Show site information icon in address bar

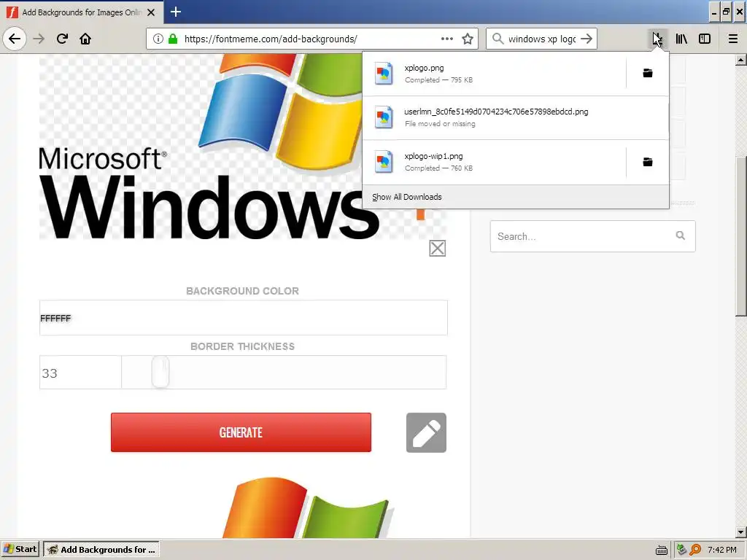click(x=158, y=39)
